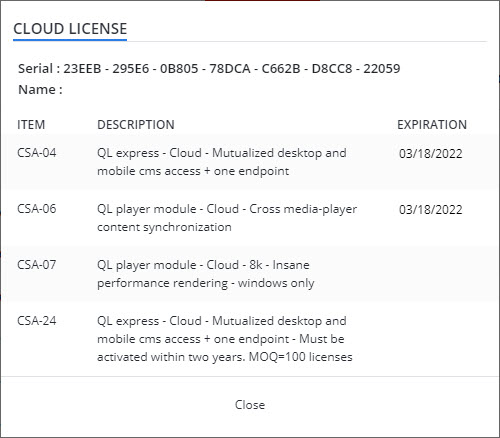The width and height of the screenshot is (500, 438).
Task: Select the CSA-06 item code
Action: pyautogui.click(x=37, y=209)
